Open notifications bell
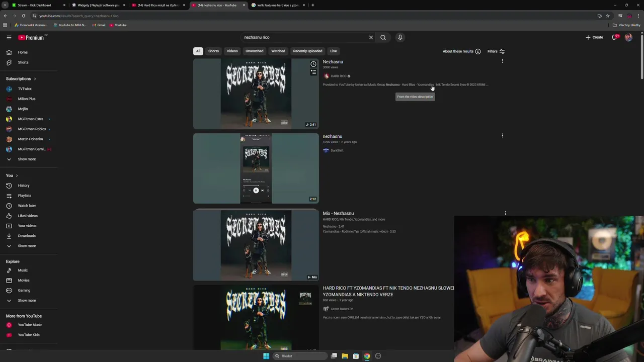The width and height of the screenshot is (644, 362). pyautogui.click(x=614, y=37)
